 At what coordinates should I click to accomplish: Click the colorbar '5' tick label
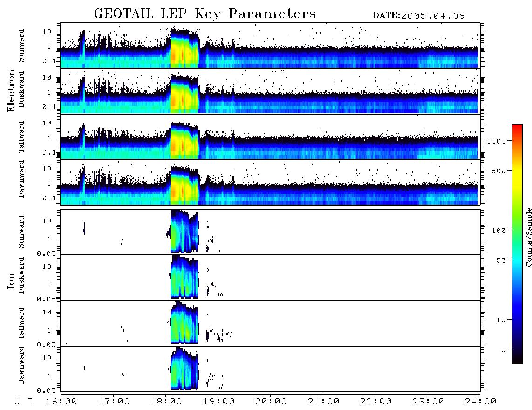(504, 349)
